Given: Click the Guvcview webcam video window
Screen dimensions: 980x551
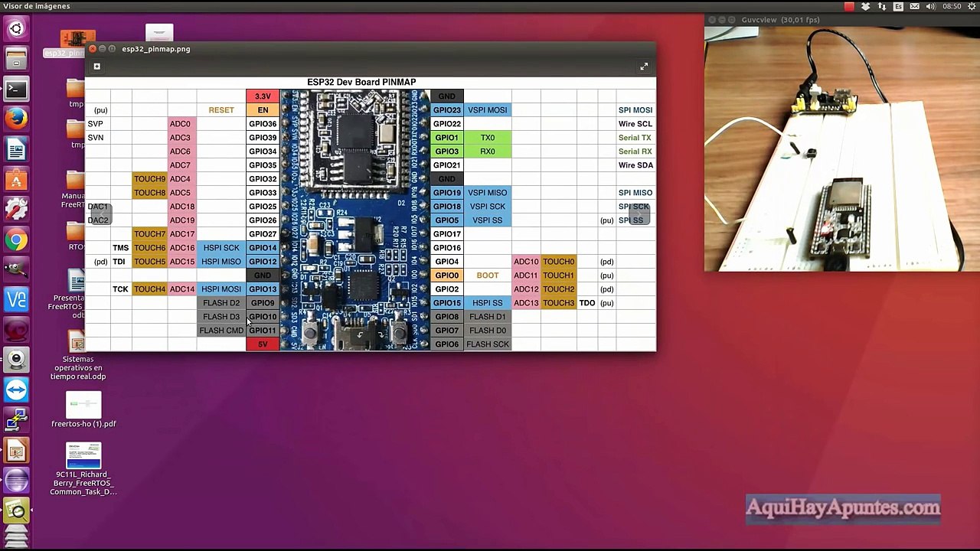Looking at the screenshot, I should click(842, 149).
